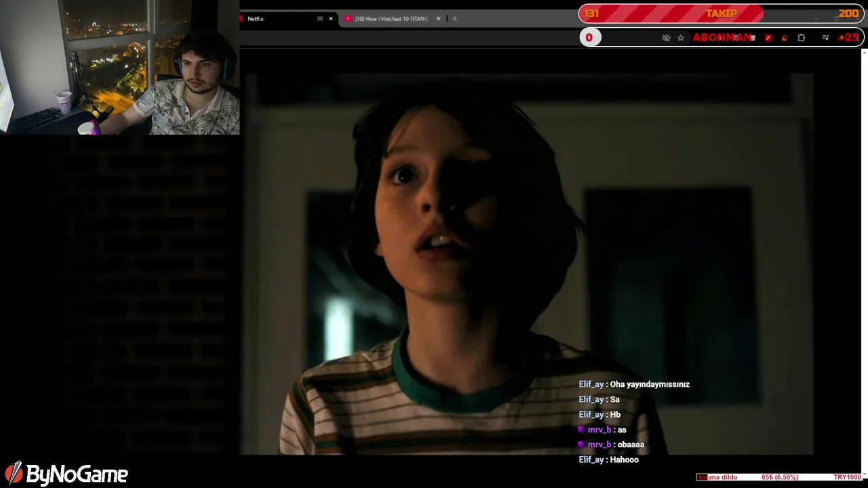Click the purple badge beside 'obaaaa'
The height and width of the screenshot is (488, 868).
click(581, 445)
